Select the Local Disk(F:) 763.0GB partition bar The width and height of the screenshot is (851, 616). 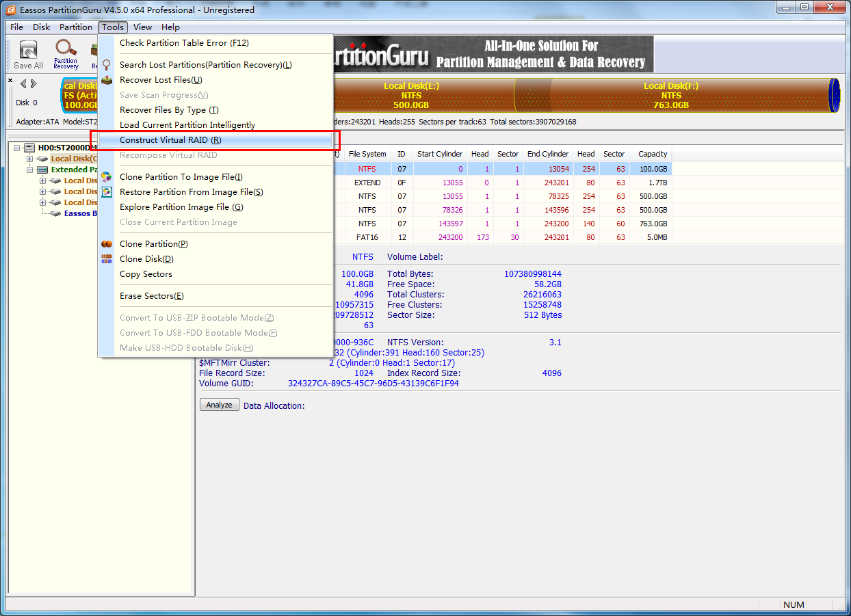(670, 96)
